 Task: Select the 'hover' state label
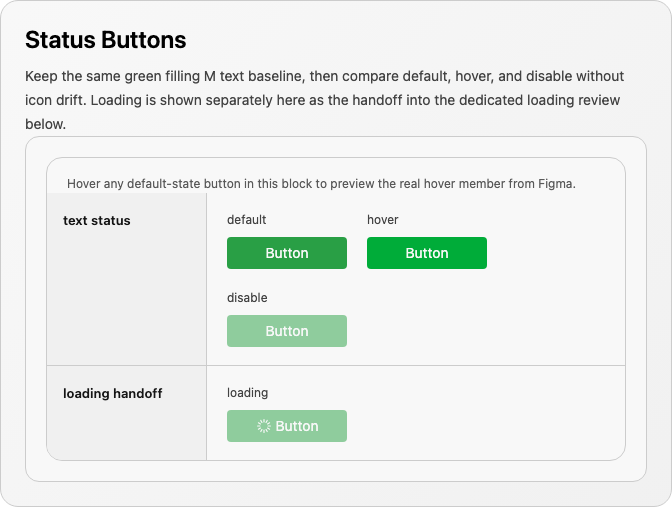(383, 220)
